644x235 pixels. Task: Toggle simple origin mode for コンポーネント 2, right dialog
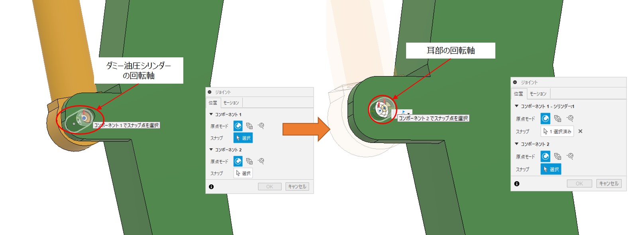[x=545, y=156]
